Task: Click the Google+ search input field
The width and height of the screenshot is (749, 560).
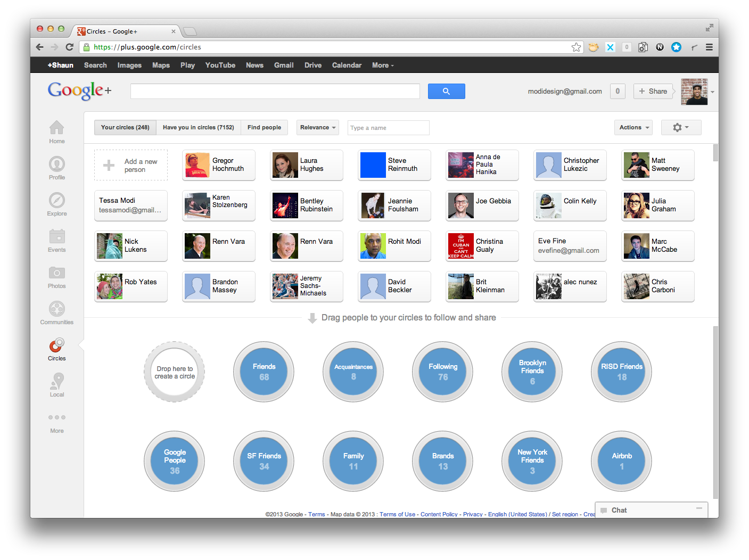Action: click(275, 91)
